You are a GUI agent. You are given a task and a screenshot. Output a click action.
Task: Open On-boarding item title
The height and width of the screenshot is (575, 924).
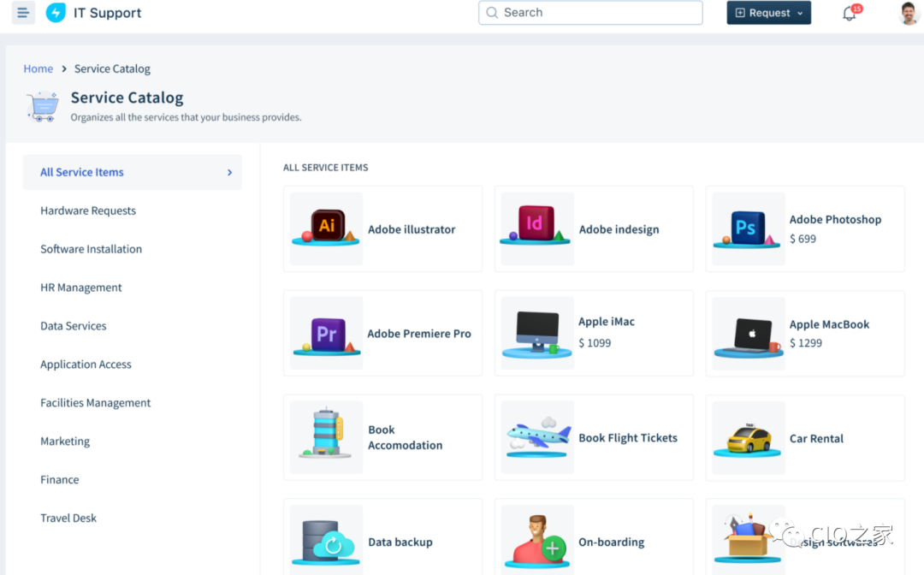(611, 542)
